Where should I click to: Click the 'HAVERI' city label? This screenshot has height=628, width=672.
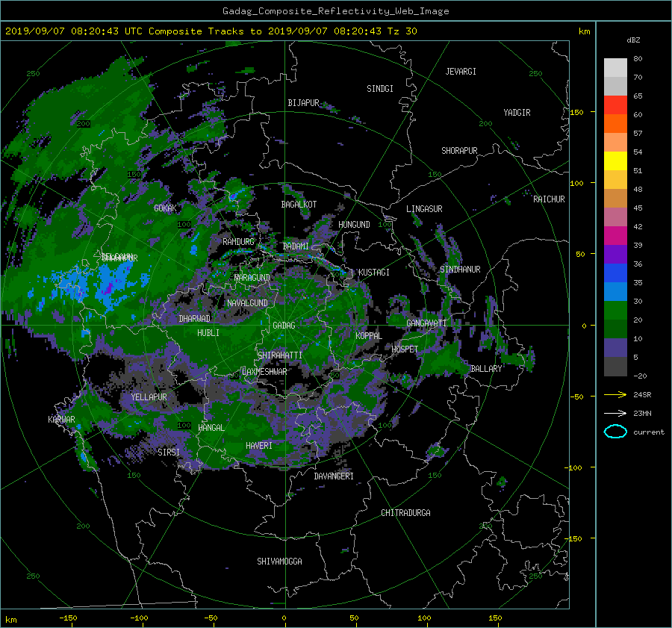(259, 446)
